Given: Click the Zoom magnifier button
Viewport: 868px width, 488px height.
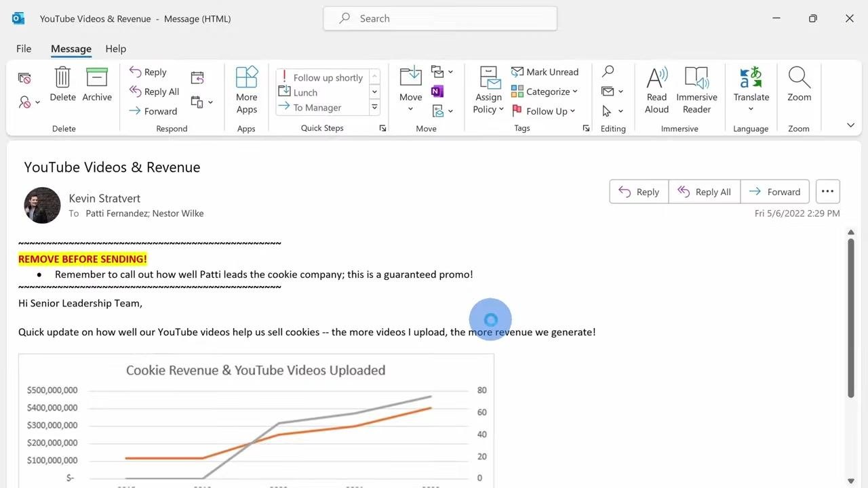Looking at the screenshot, I should pyautogui.click(x=799, y=85).
